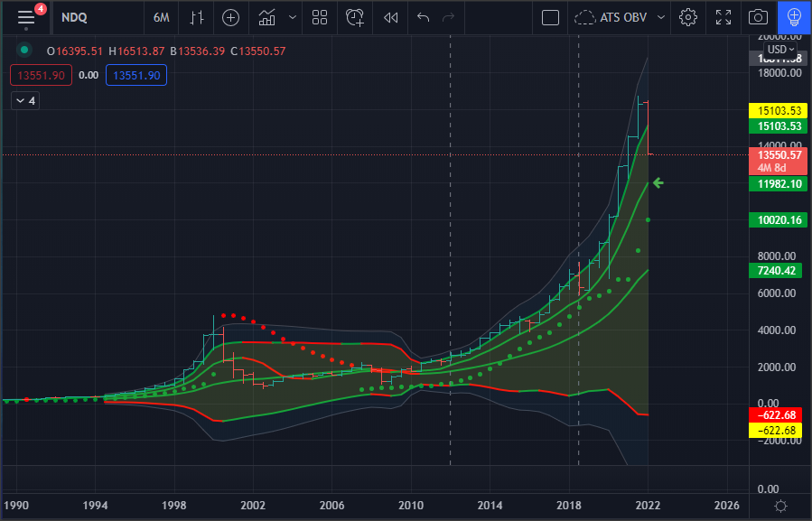Open the NDQ symbol search
This screenshot has width=812, height=521.
(74, 18)
